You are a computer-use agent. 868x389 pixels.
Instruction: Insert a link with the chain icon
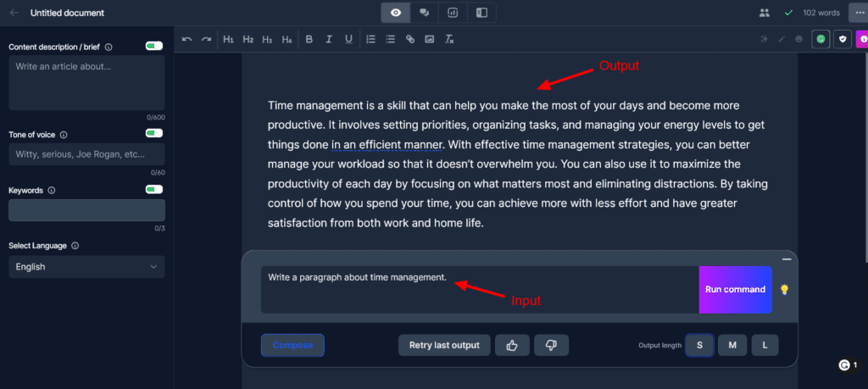click(x=409, y=39)
